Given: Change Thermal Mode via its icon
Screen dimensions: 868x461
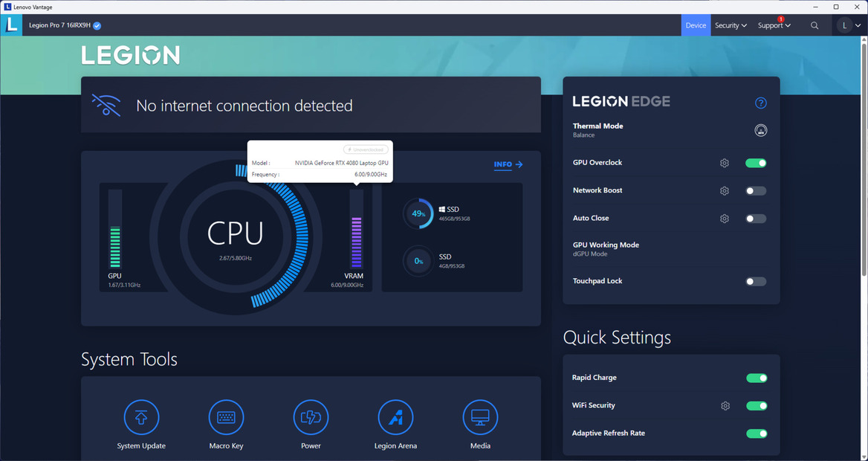Looking at the screenshot, I should [x=760, y=131].
